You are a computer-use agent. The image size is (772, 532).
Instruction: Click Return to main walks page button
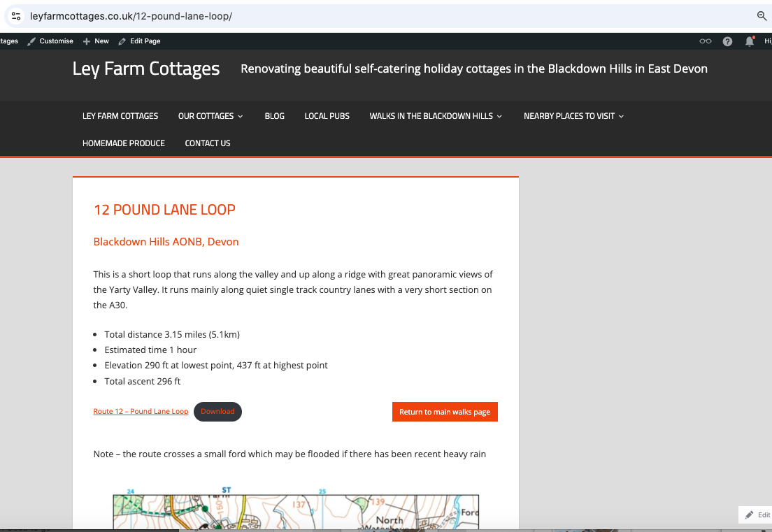point(445,412)
